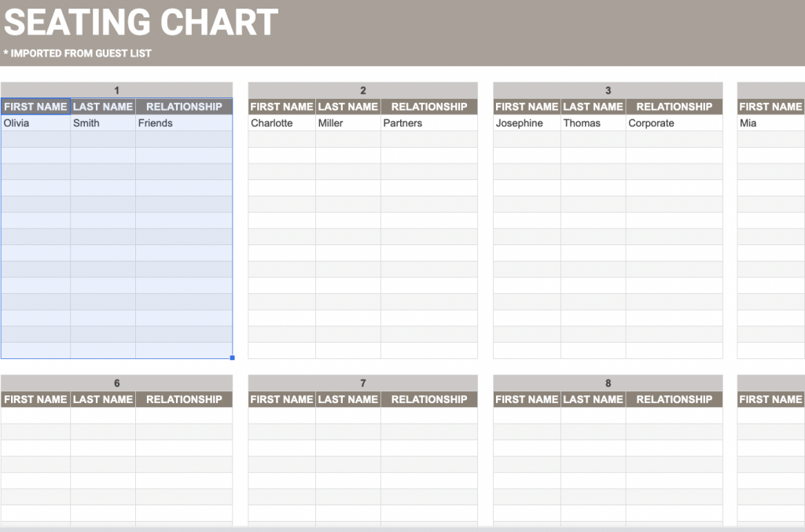Click the blue fill handle on Table 1 selection
Viewport: 805px width, 532px height.
point(231,357)
